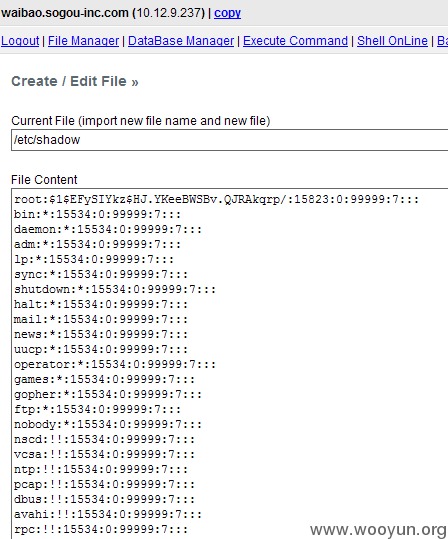This screenshot has height=539, width=448.
Task: Click the gopher entry line in the textarea
Action: (108, 394)
